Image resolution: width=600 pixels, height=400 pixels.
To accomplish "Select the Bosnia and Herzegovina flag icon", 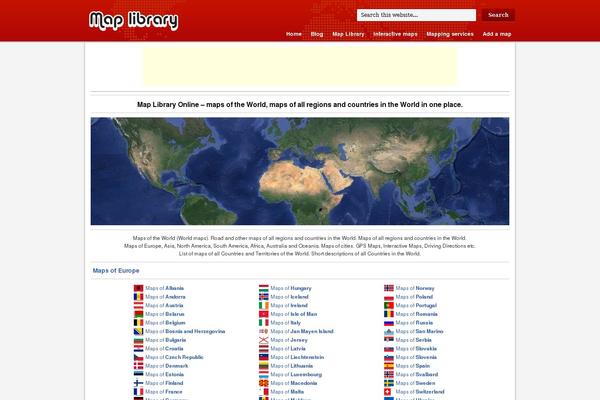I will [x=138, y=331].
